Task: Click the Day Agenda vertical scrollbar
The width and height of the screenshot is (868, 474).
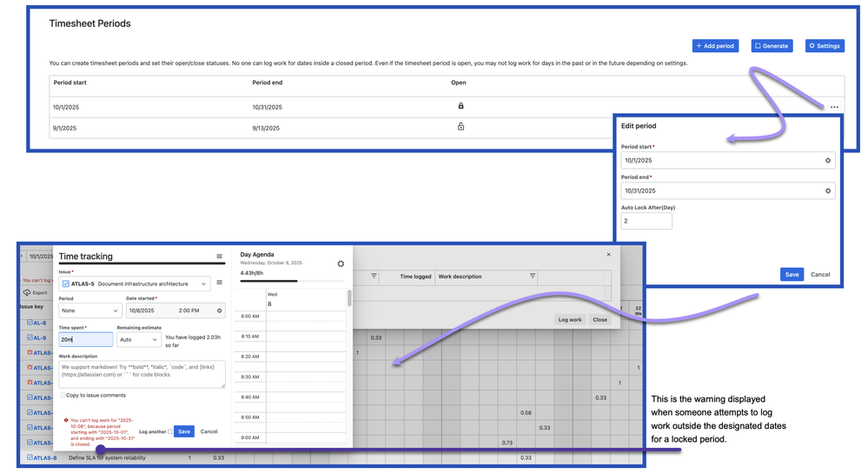Action: point(349,297)
